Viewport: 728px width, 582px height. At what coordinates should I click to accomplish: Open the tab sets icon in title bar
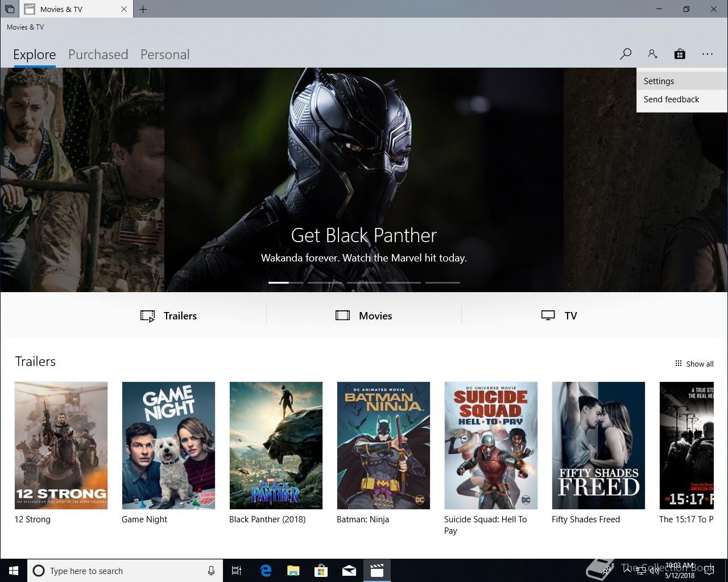tap(10, 9)
